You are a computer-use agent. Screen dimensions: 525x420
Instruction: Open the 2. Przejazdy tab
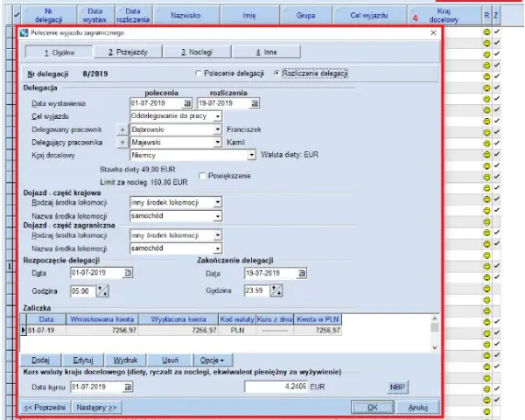129,52
